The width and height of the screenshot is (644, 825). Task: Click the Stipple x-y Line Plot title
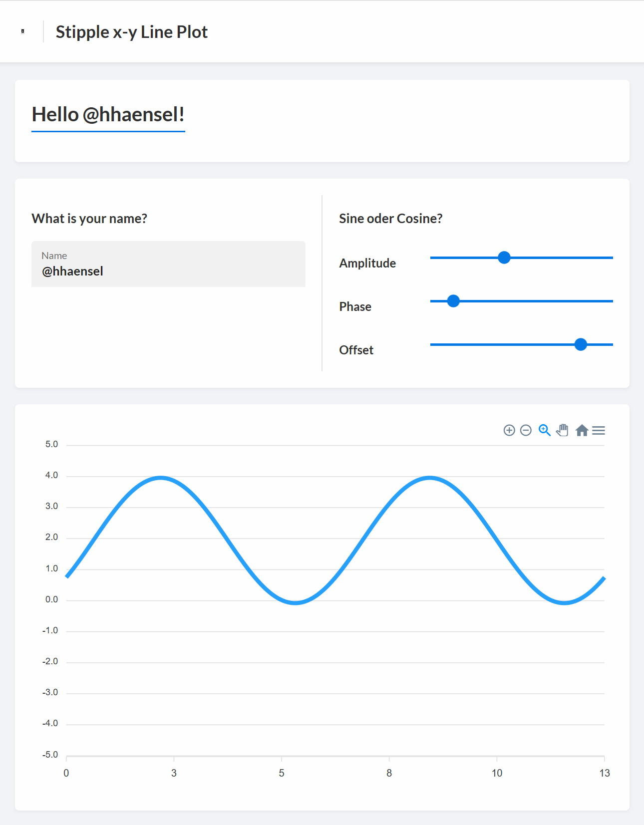pyautogui.click(x=132, y=32)
